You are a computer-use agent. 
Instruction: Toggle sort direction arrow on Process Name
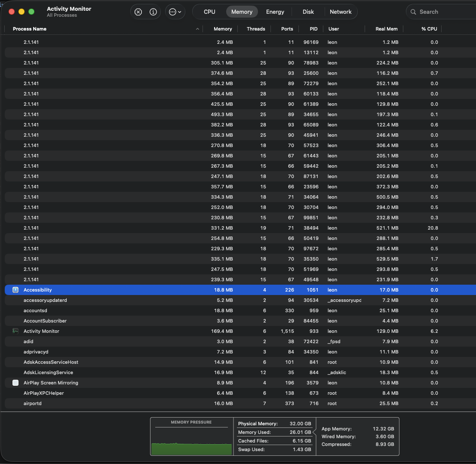click(197, 29)
